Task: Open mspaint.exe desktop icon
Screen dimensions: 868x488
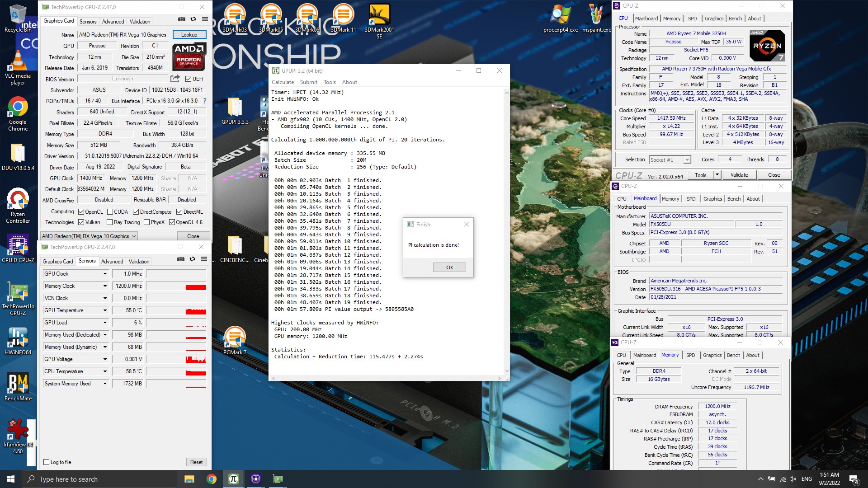Action: (596, 18)
